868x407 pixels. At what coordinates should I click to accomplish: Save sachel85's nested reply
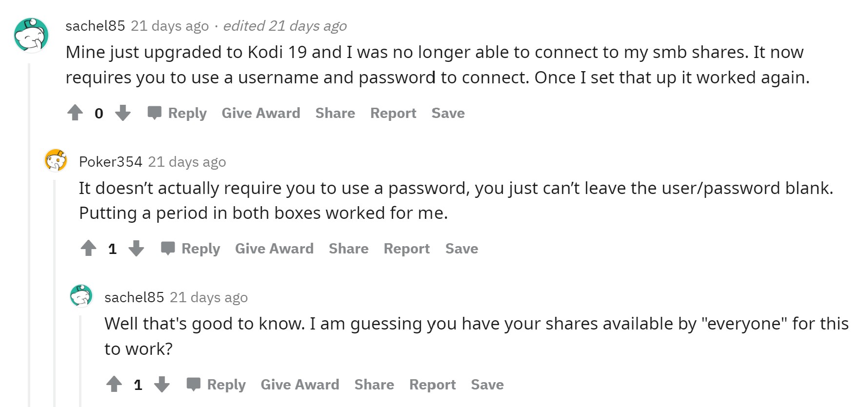pyautogui.click(x=487, y=385)
